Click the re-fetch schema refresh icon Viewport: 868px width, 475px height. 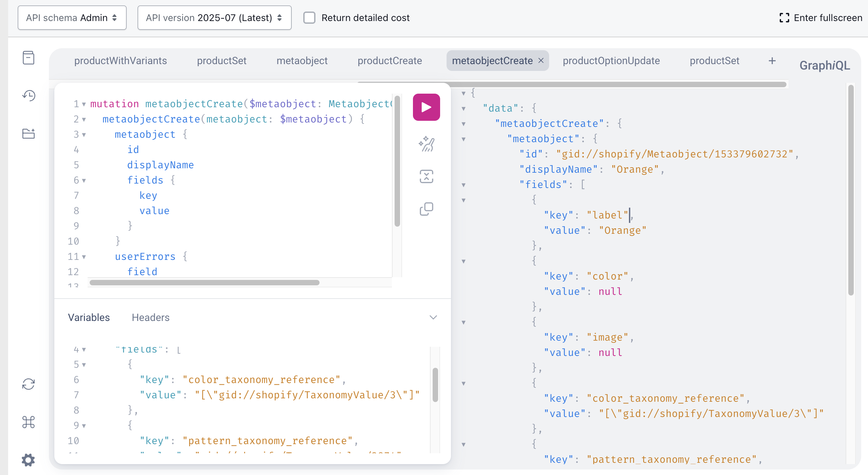click(x=29, y=384)
